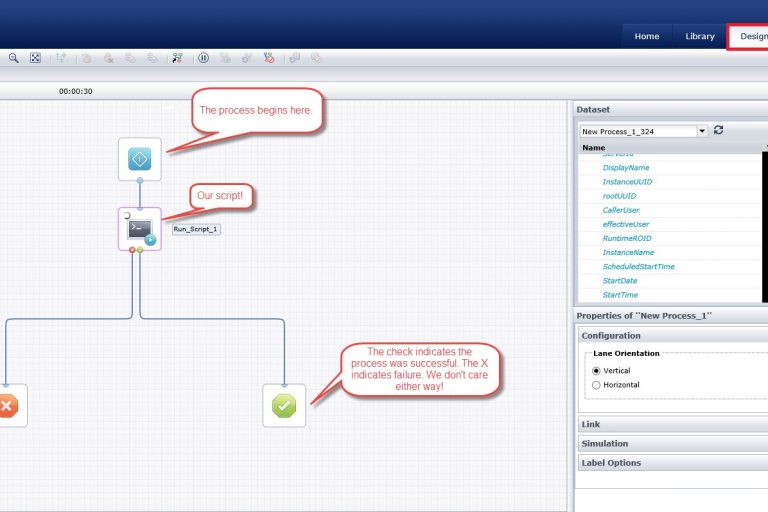Select the Horizontal lane orientation
This screenshot has height=512, width=768.
[x=598, y=385]
